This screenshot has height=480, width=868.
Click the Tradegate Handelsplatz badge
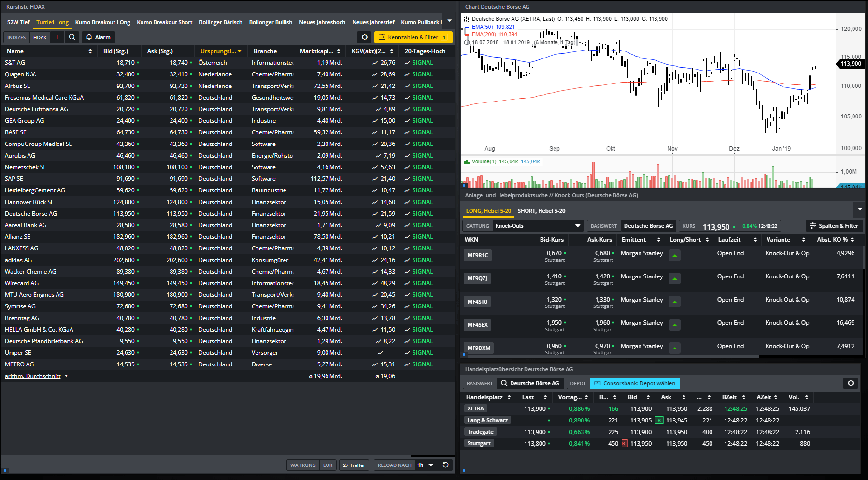coord(481,432)
